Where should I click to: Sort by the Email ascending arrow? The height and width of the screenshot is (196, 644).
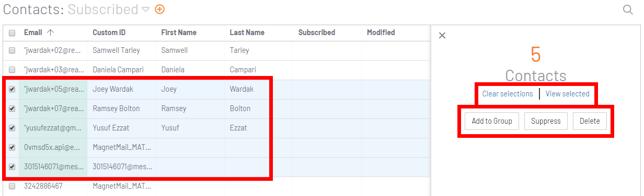[50, 32]
